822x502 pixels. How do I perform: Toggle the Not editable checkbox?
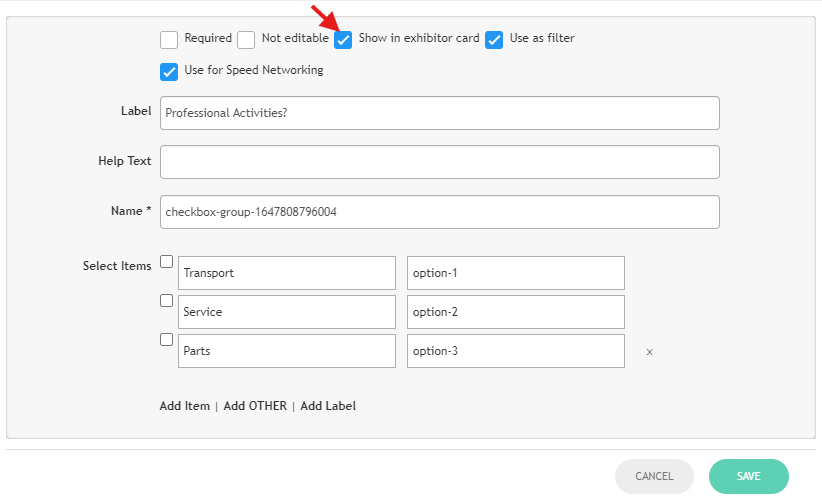click(x=246, y=40)
